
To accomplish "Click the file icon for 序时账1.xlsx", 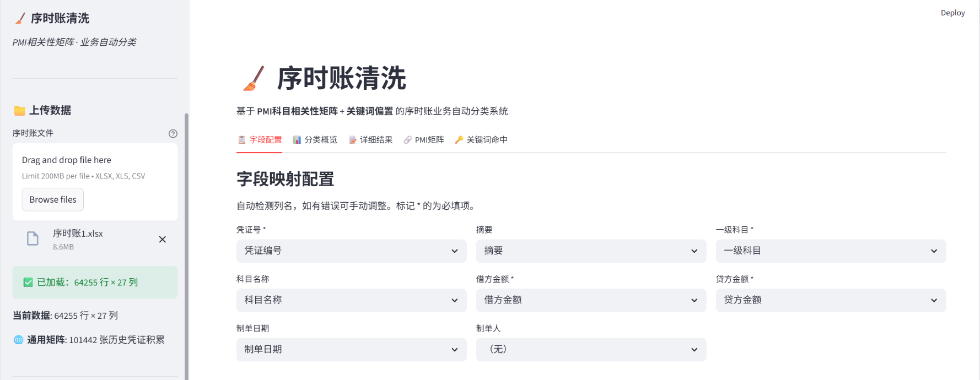I will coord(33,238).
